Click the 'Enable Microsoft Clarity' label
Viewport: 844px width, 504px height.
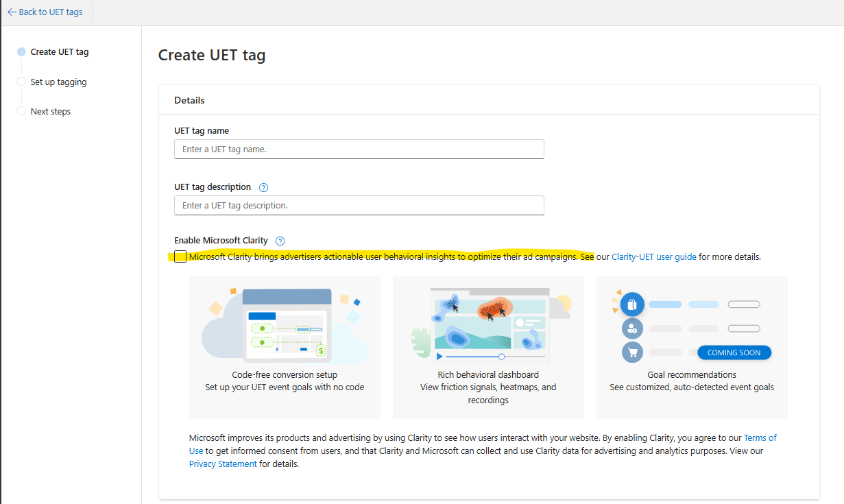tap(221, 241)
